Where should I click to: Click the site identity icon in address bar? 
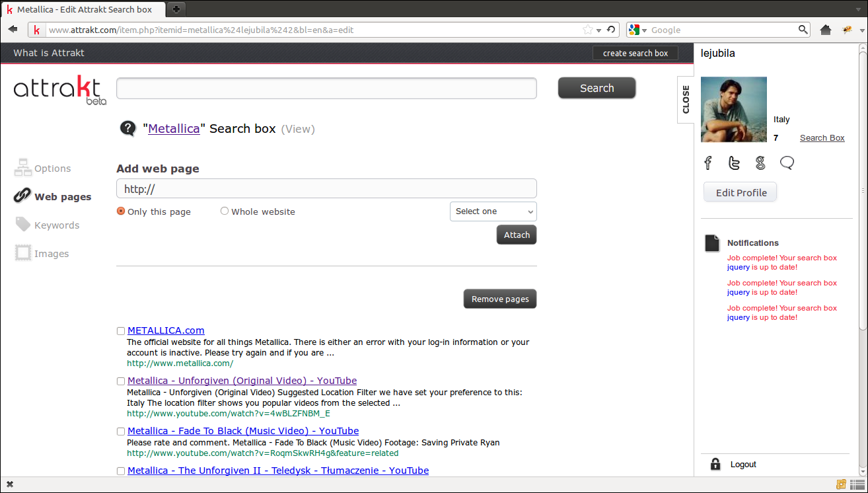pos(37,30)
